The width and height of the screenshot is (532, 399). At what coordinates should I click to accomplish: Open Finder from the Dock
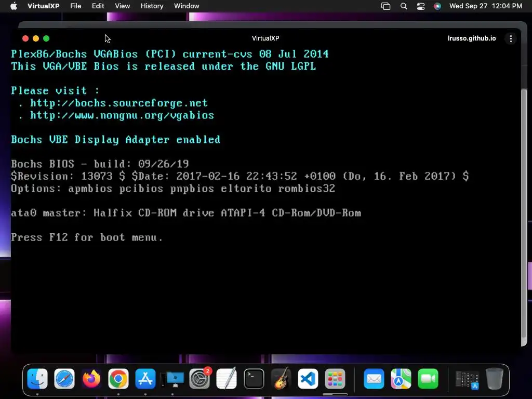click(37, 379)
